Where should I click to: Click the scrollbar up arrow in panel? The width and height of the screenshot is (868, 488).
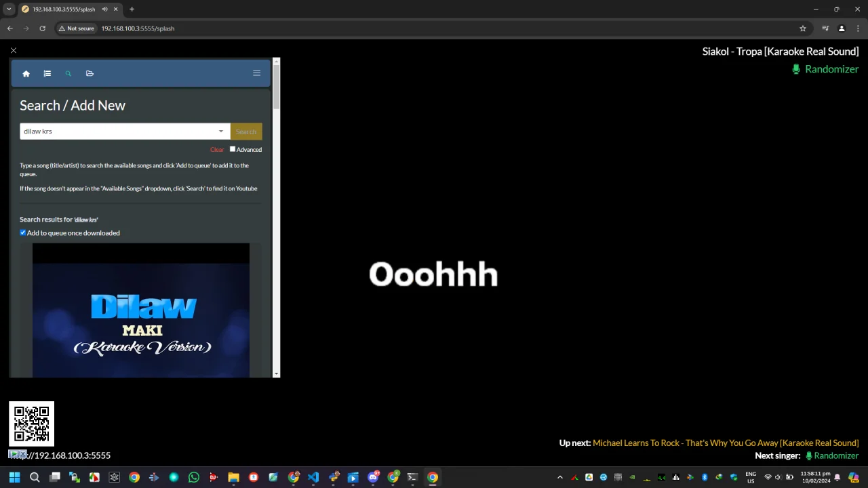point(276,62)
